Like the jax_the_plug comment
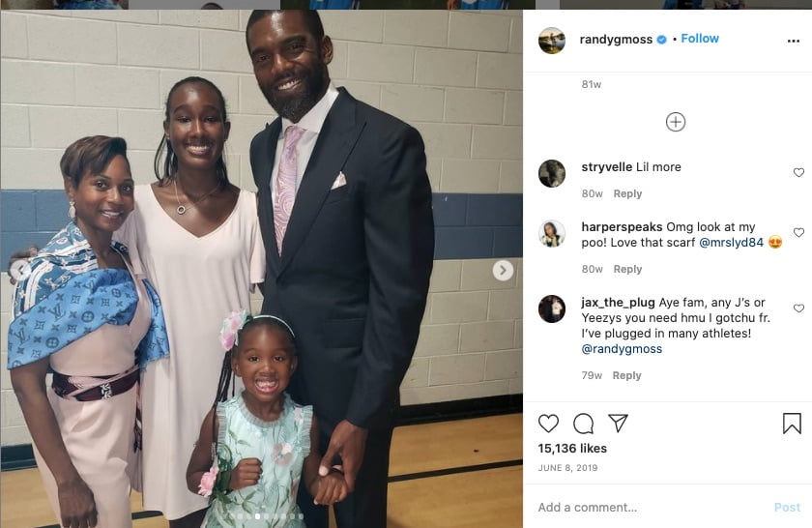The height and width of the screenshot is (528, 812). coord(798,308)
